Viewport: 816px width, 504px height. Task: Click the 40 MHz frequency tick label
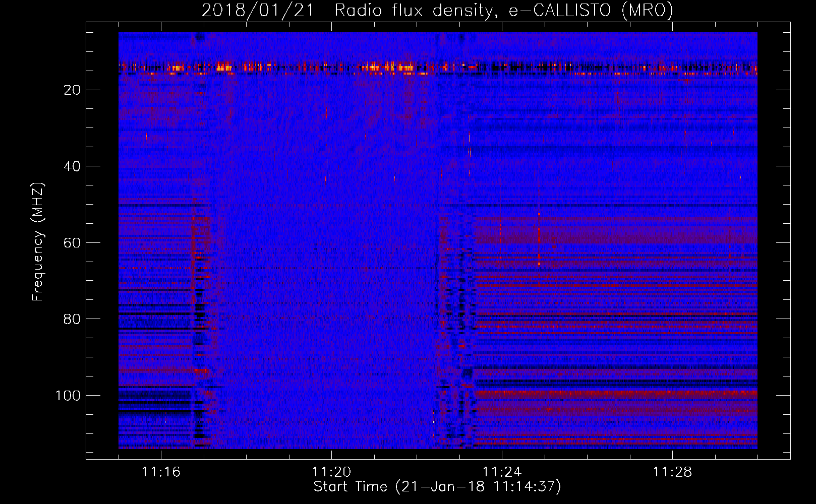coord(73,166)
